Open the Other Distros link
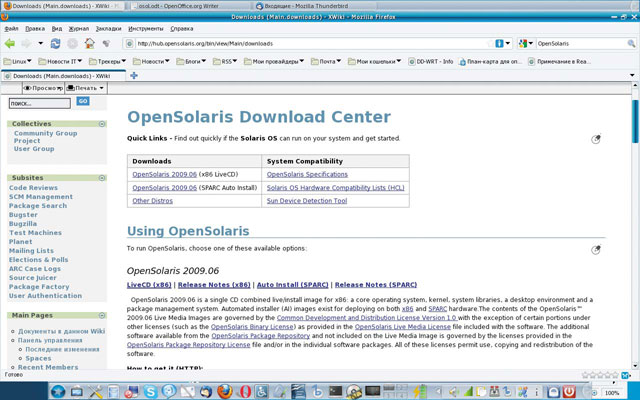The image size is (640, 400). click(x=152, y=201)
